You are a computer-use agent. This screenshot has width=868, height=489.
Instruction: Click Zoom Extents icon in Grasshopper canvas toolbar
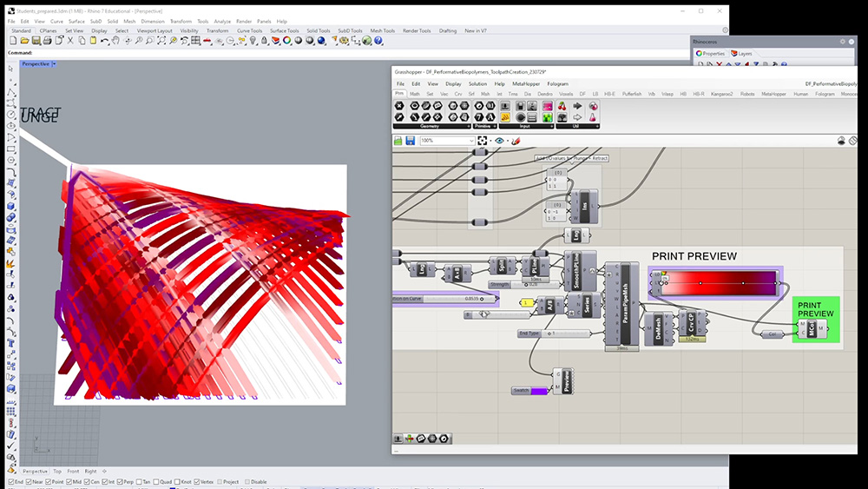coord(482,141)
